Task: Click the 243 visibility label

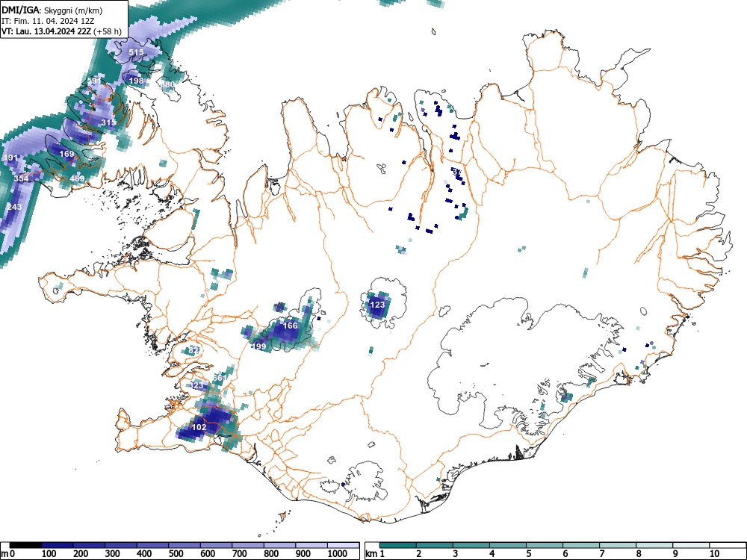Action: coord(14,207)
